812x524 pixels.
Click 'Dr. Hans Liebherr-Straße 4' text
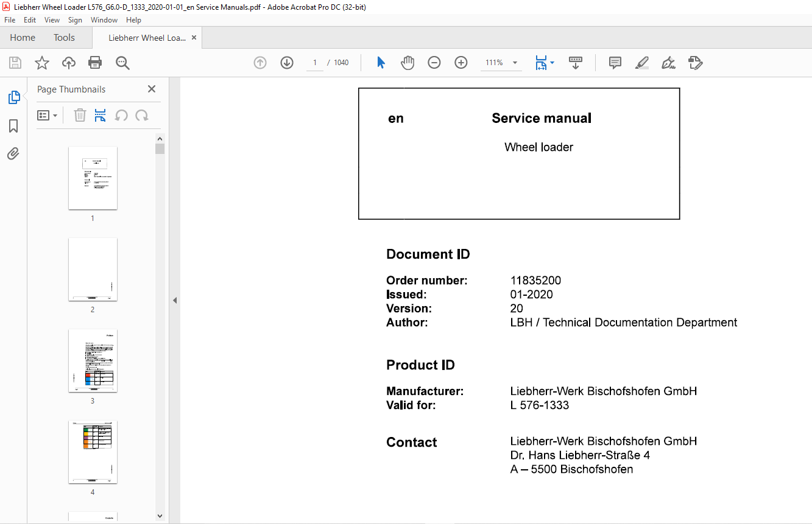[x=580, y=455]
